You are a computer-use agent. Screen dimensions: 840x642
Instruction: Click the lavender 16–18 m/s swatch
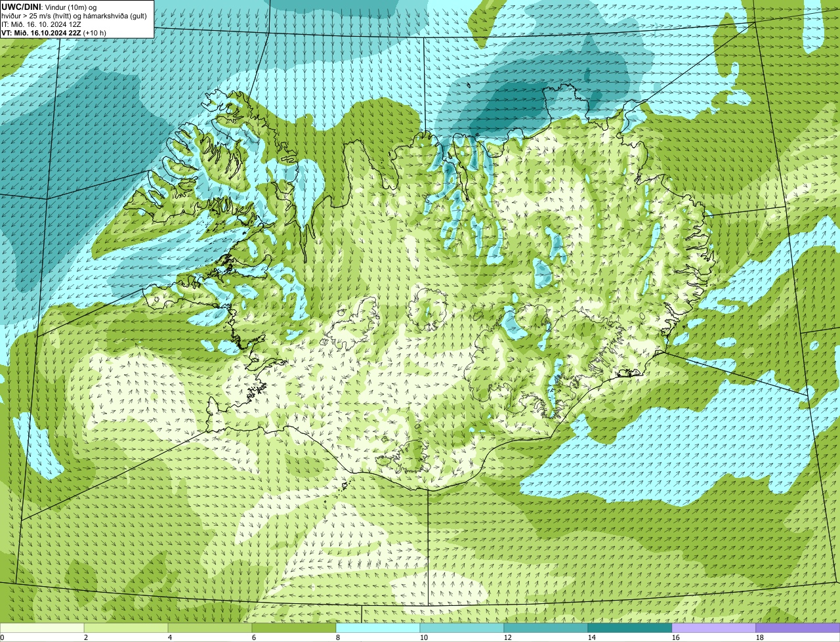click(x=714, y=628)
